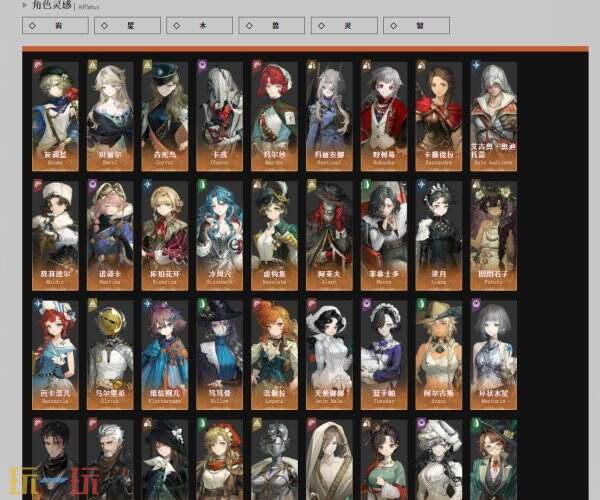The width and height of the screenshot is (600, 500).
Task: Filter characters by 岩 afflatus
Action: [55, 26]
